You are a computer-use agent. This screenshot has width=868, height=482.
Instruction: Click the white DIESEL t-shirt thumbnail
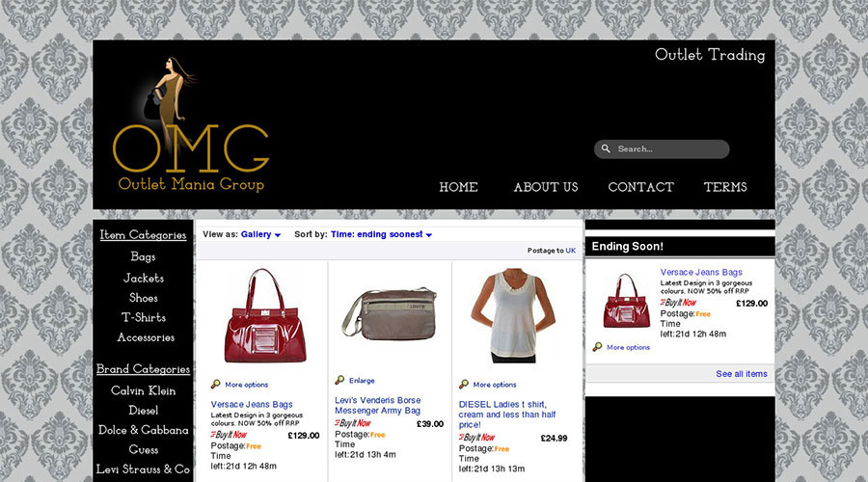point(514,316)
